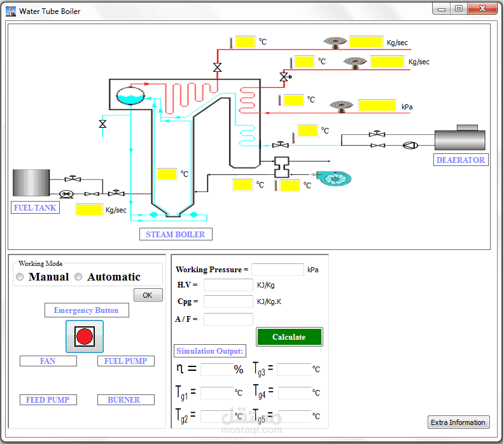
Task: Click the H.V input field
Action: pyautogui.click(x=228, y=285)
